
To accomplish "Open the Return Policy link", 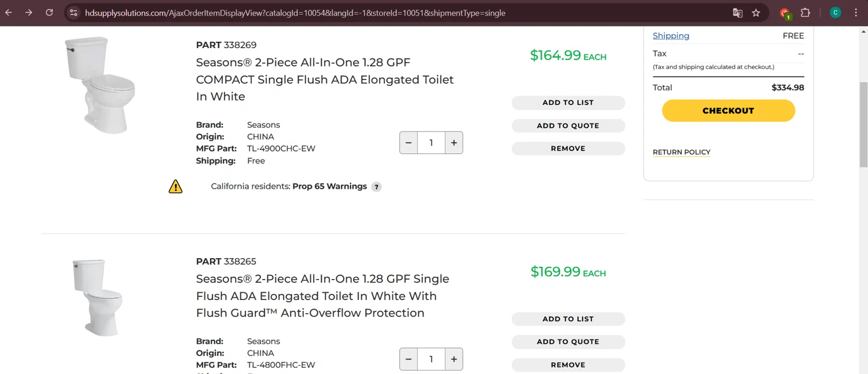I will click(x=682, y=152).
